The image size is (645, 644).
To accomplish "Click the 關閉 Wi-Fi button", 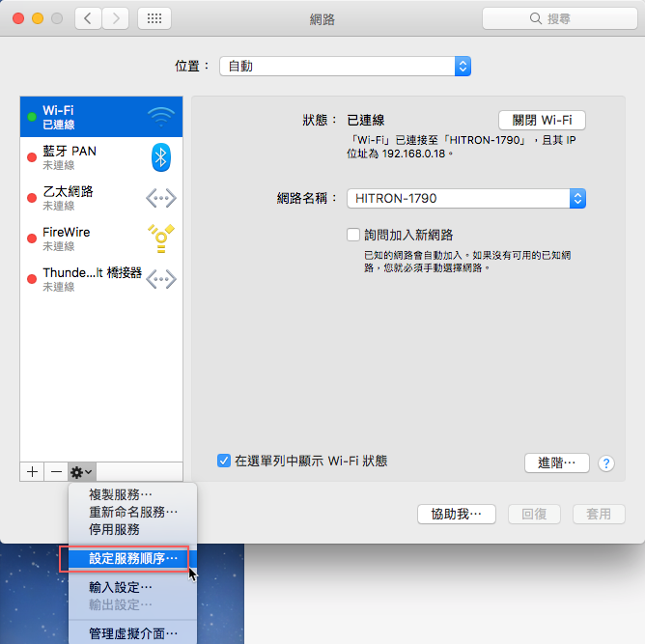I will point(542,120).
